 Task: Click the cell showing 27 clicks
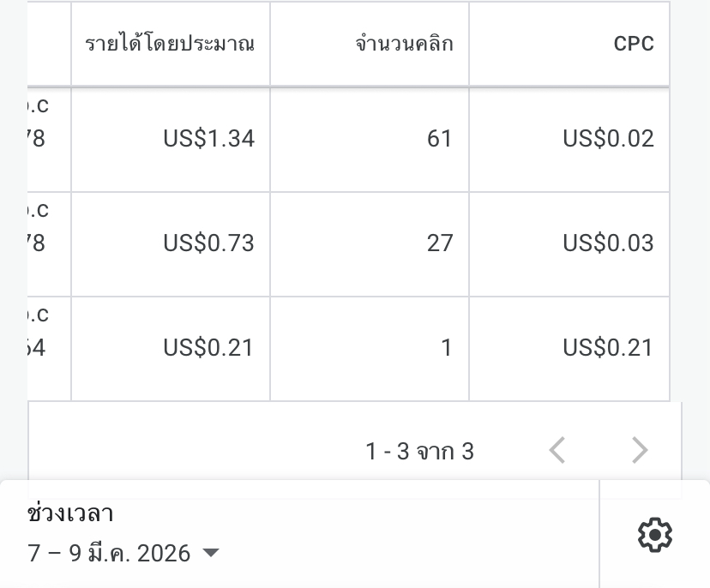[x=439, y=243]
